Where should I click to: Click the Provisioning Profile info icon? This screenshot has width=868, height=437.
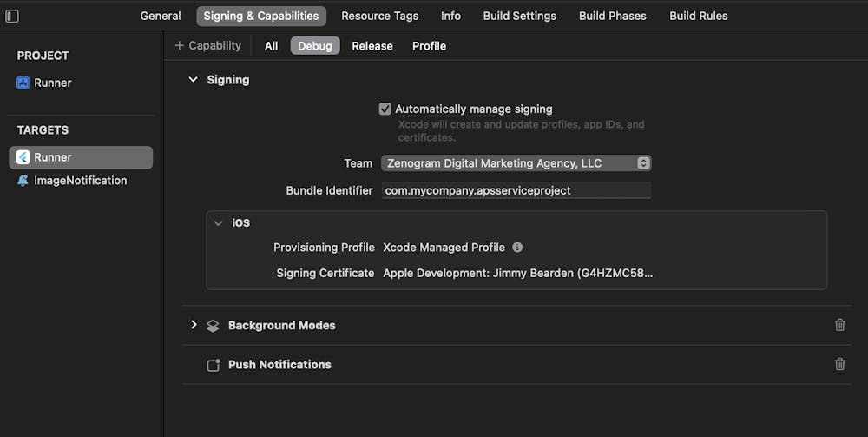pos(517,248)
